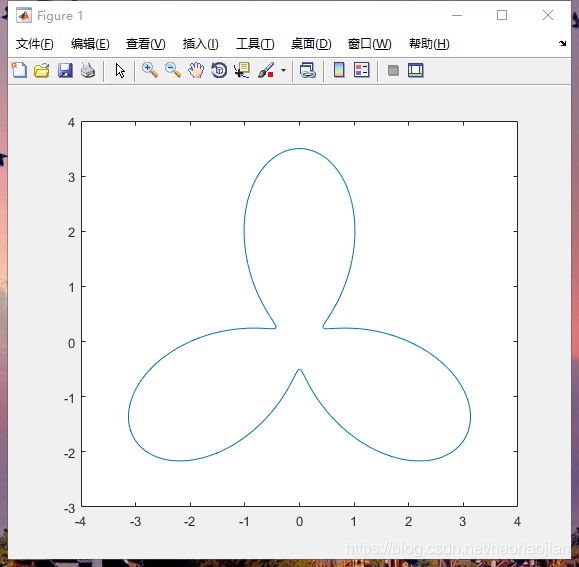The height and width of the screenshot is (567, 579).
Task: Click the Link Plot icon
Action: 307,70
